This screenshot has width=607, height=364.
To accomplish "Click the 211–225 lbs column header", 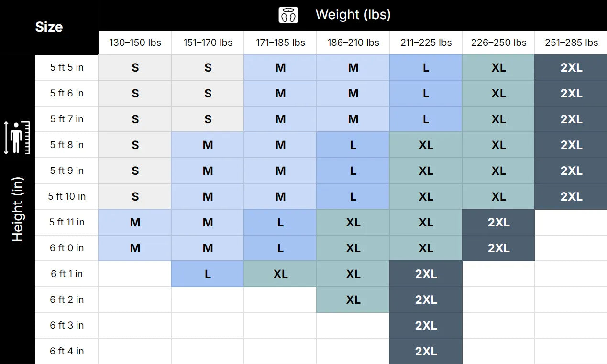I will 426,43.
